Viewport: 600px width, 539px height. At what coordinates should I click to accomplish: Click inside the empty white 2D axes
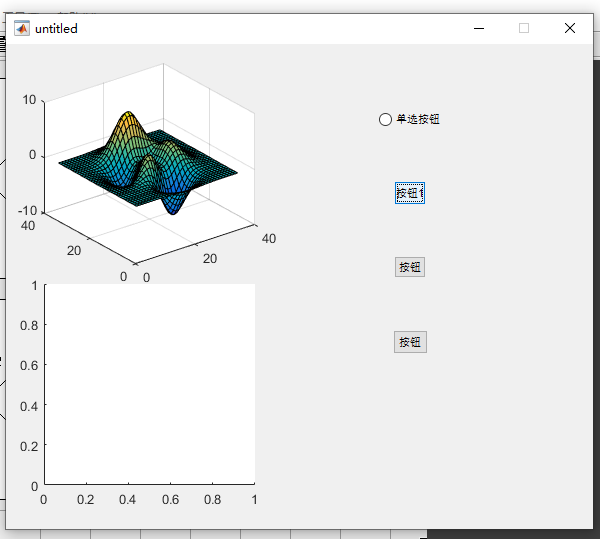pyautogui.click(x=150, y=384)
